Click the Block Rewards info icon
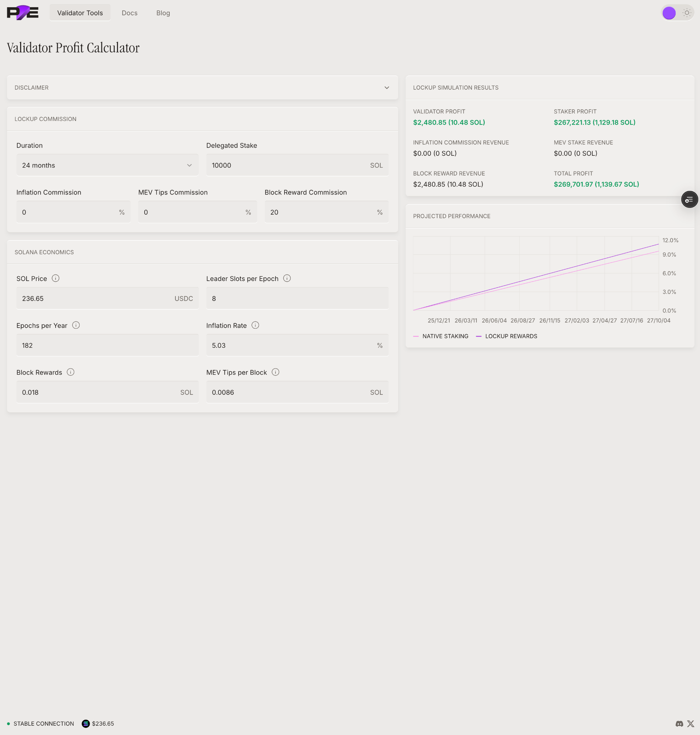 [71, 372]
